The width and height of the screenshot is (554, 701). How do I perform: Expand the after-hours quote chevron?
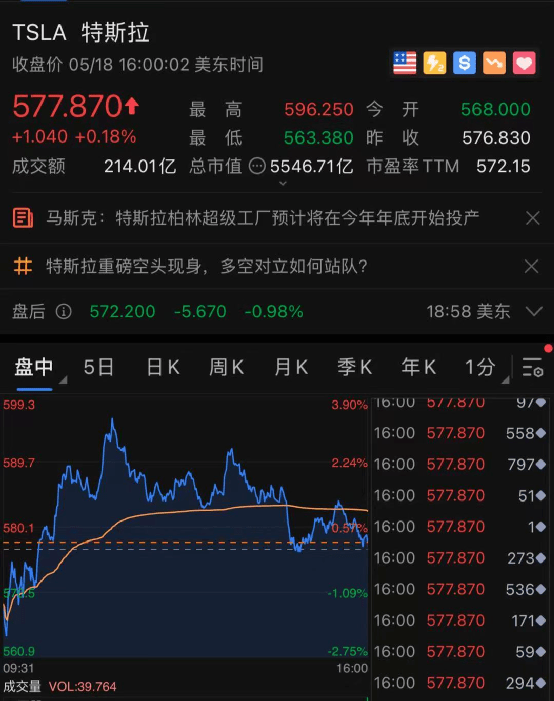coord(534,311)
